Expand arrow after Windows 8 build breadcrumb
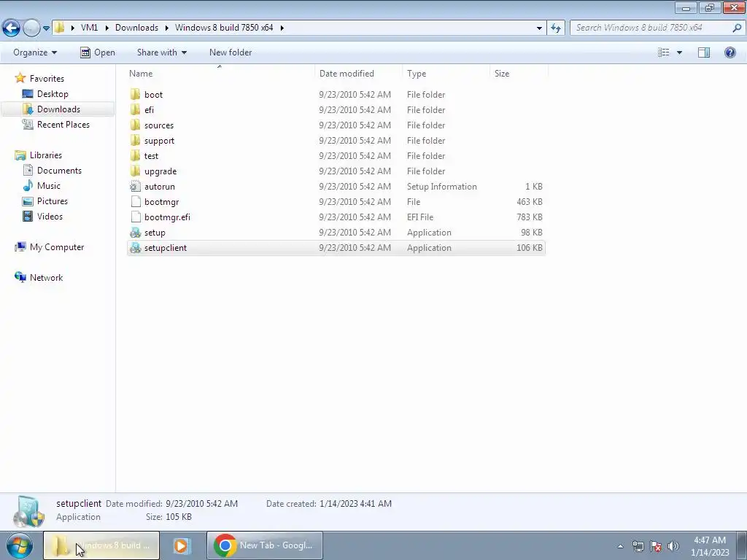747x560 pixels. point(282,28)
